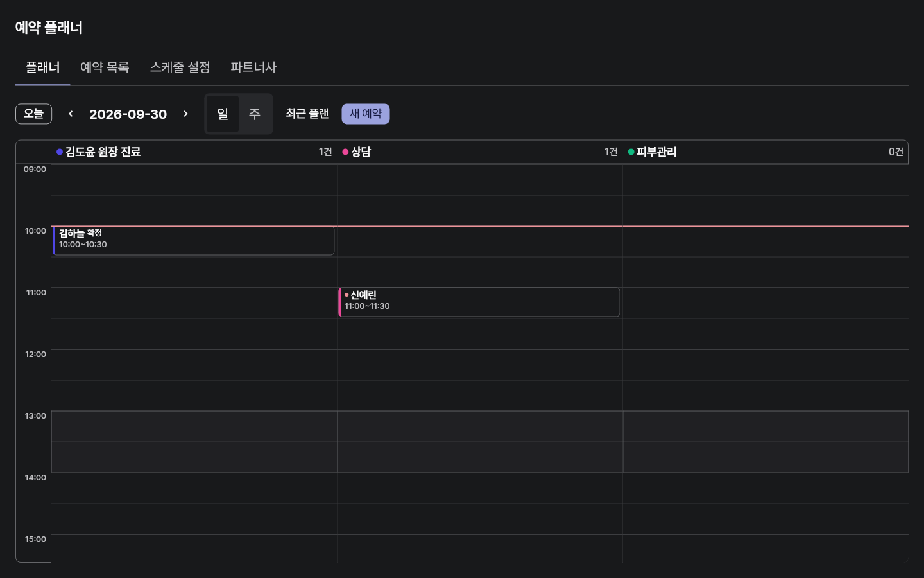Switch to day view (일)
Screen dimensions: 924x578
pos(223,114)
